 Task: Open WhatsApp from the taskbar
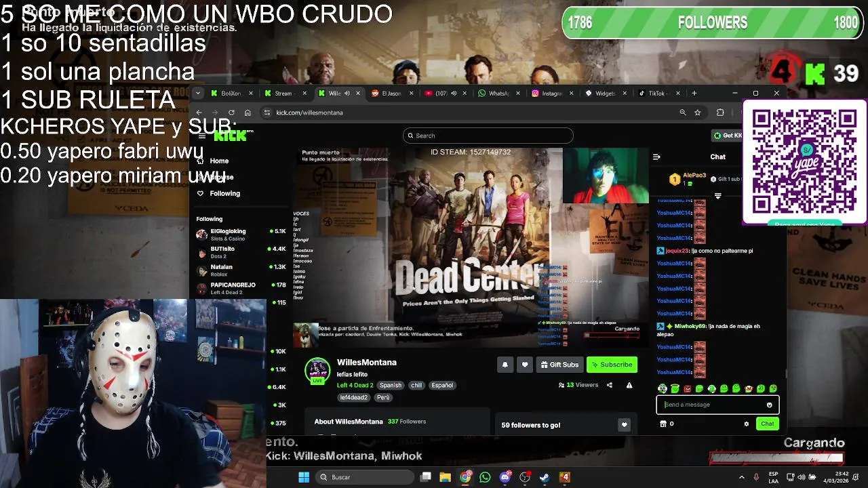coord(485,477)
